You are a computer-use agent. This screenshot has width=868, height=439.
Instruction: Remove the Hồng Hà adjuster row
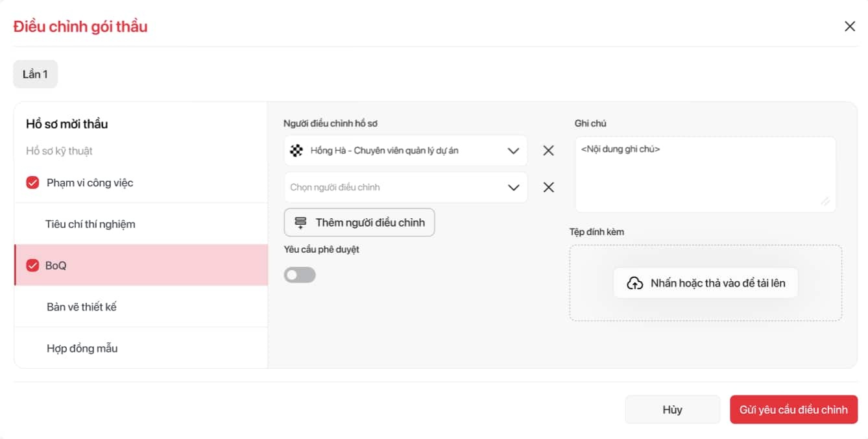pyautogui.click(x=548, y=151)
